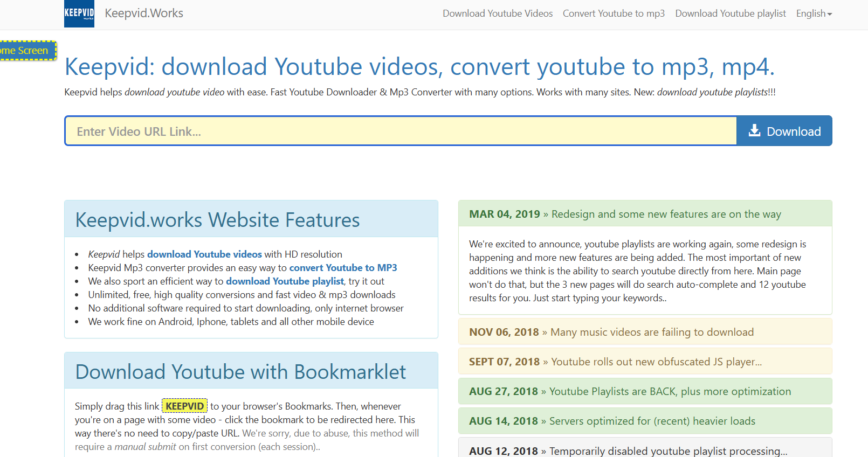Click 'We're excited to announce' news paragraph
Image resolution: width=868 pixels, height=457 pixels.
click(638, 271)
